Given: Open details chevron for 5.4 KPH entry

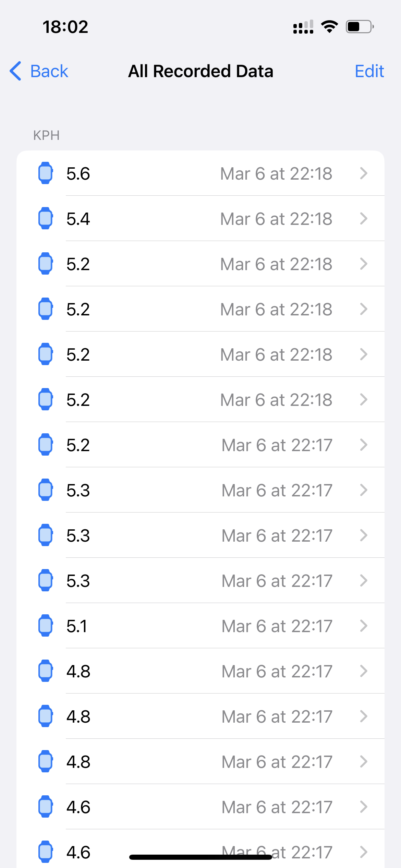Looking at the screenshot, I should [364, 219].
